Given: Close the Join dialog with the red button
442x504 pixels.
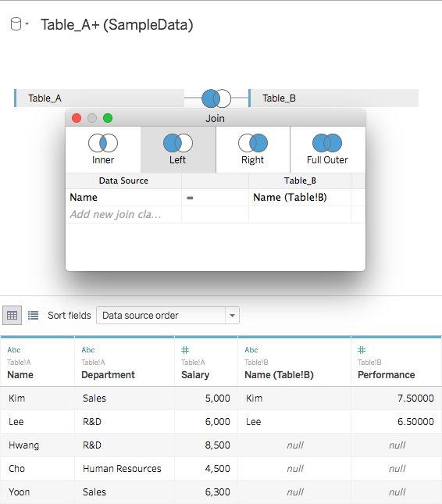Looking at the screenshot, I should point(77,118).
